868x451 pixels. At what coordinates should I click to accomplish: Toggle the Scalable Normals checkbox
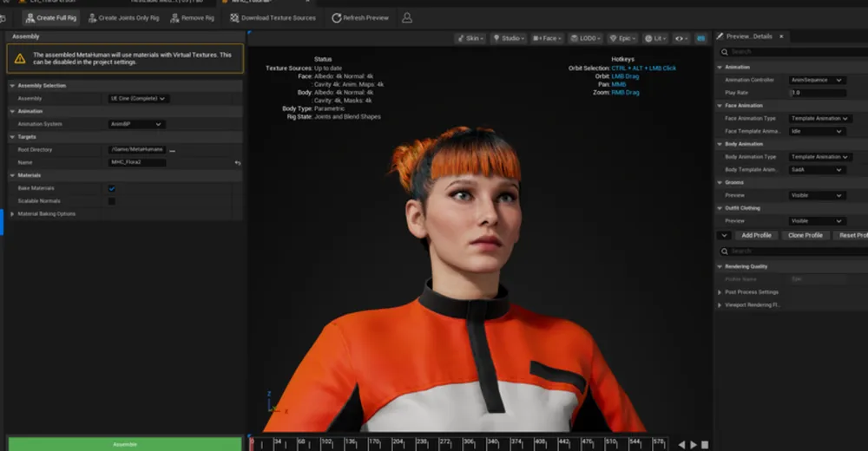pos(112,201)
